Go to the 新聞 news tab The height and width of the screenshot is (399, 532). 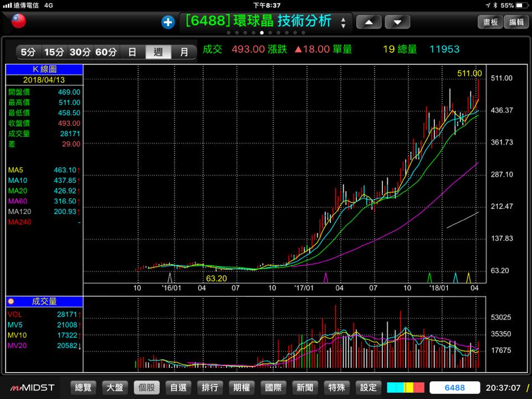305,387
